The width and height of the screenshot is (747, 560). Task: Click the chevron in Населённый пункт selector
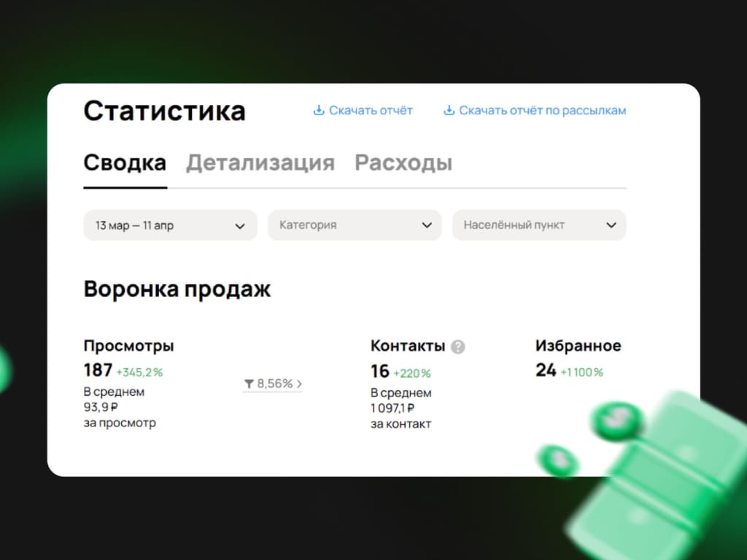[611, 225]
